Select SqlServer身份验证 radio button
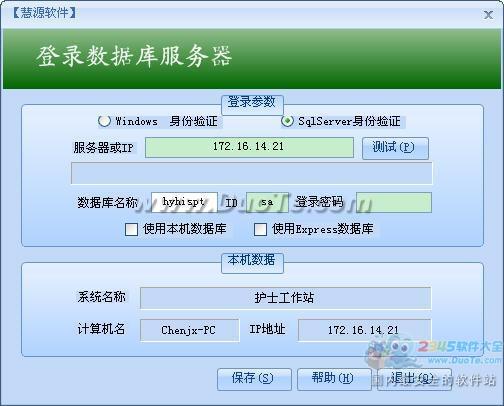Screen dimensions: 504x406 click(287, 121)
